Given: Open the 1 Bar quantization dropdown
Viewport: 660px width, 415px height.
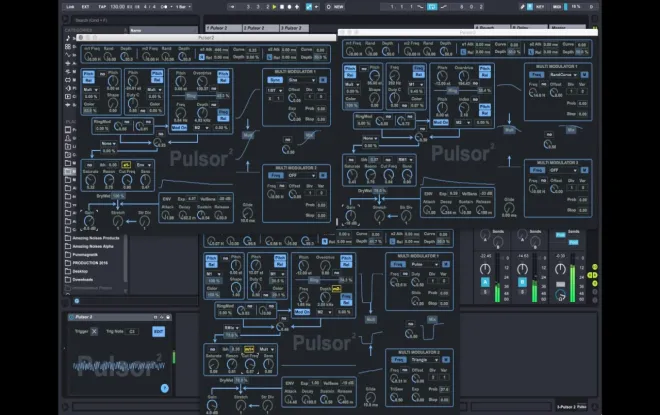Looking at the screenshot, I should [x=183, y=7].
